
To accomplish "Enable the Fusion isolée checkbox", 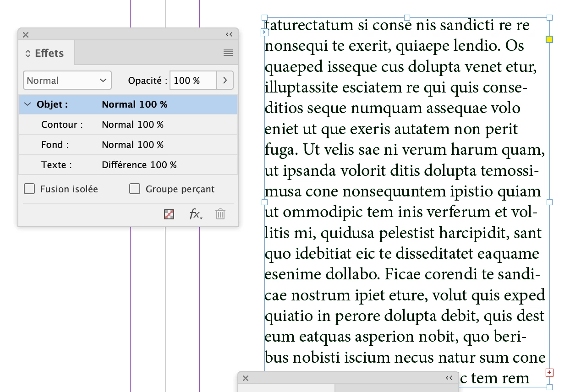I will 29,189.
